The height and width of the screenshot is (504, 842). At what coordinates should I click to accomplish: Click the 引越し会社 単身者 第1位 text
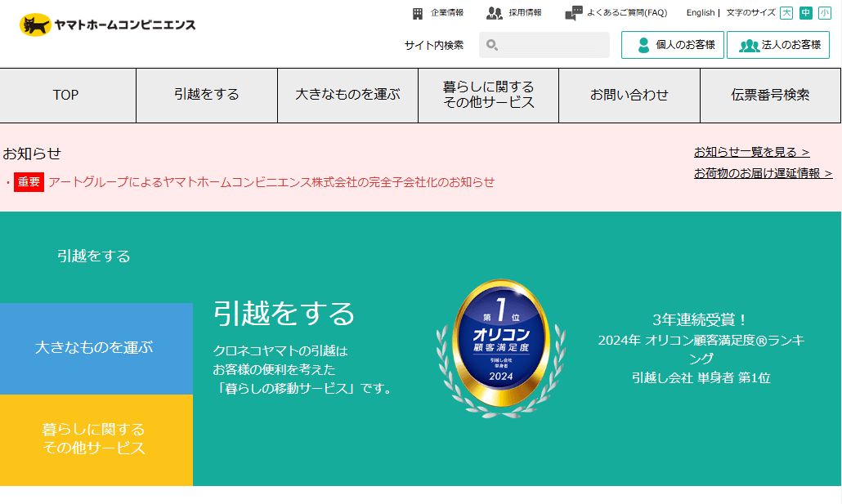point(701,378)
